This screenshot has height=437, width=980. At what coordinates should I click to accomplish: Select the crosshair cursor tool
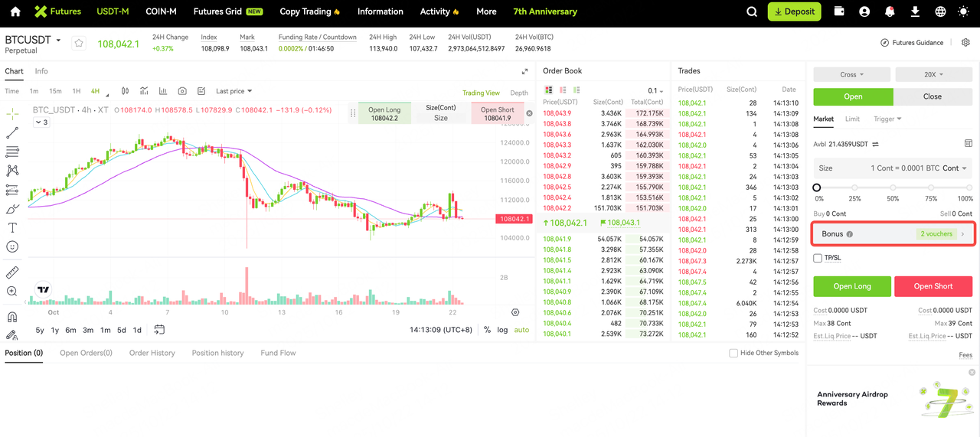pyautogui.click(x=12, y=114)
